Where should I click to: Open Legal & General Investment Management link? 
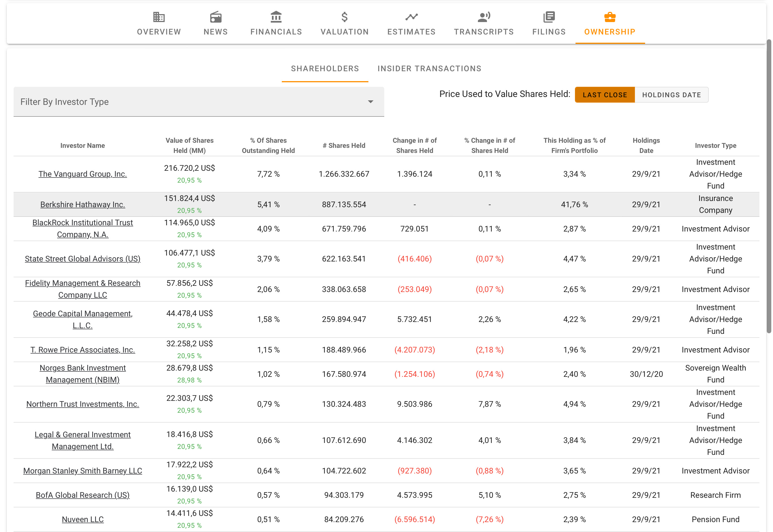tap(82, 440)
